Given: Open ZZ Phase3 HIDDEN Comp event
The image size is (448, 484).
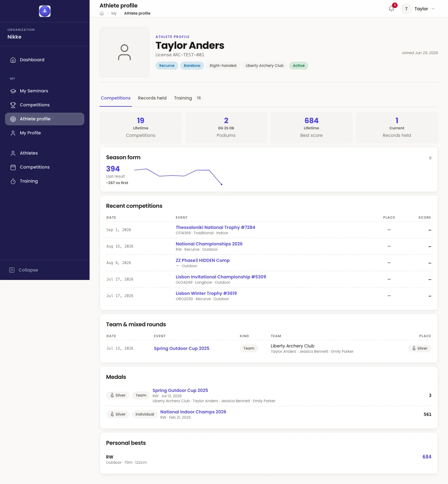Looking at the screenshot, I should tap(203, 260).
